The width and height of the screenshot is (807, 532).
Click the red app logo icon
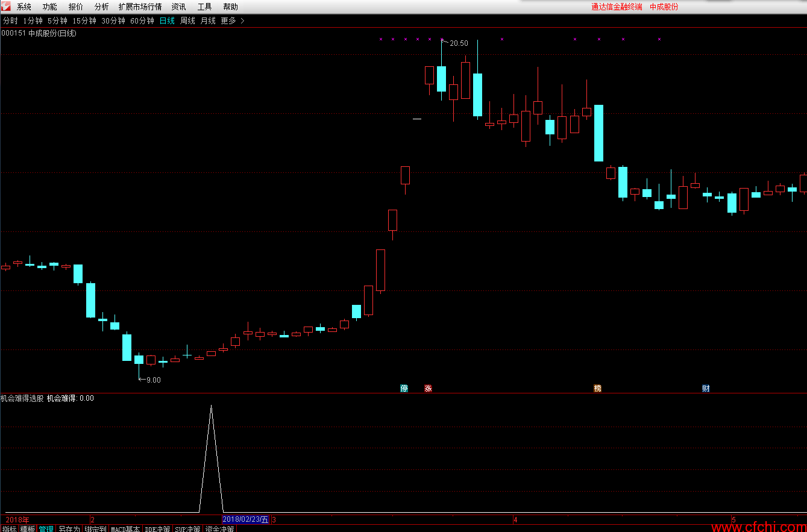(x=5, y=7)
